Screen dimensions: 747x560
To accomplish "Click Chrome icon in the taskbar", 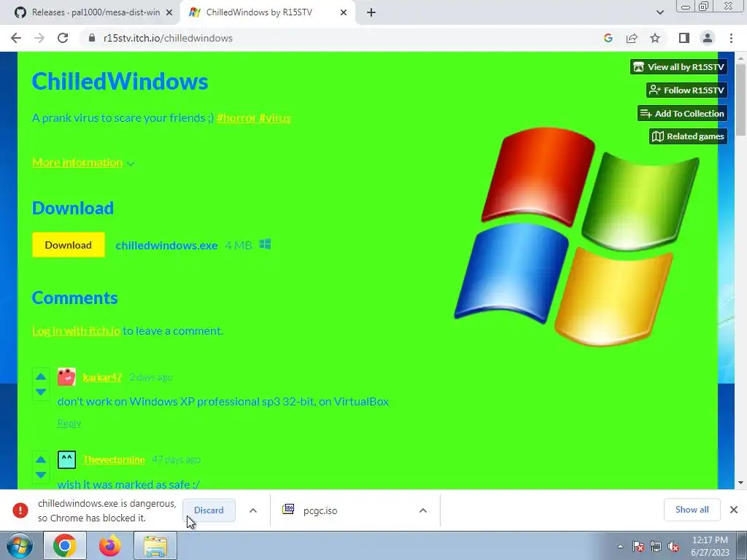I will (x=65, y=545).
